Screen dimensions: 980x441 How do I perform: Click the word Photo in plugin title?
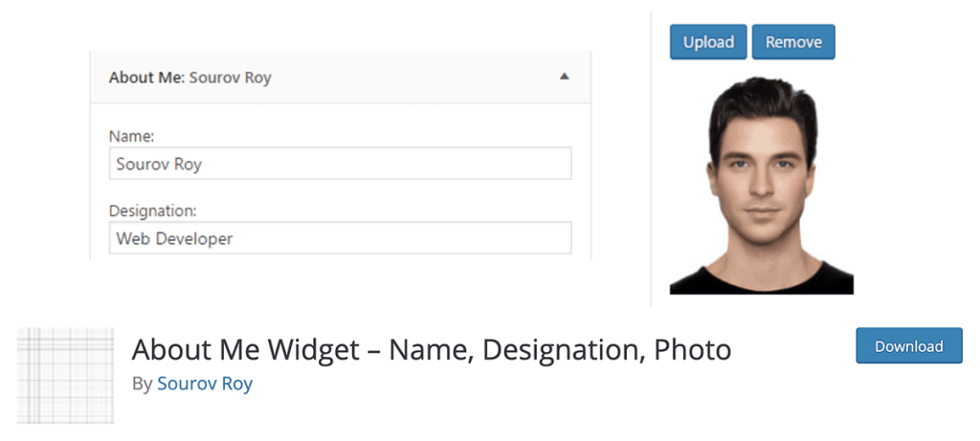[693, 350]
